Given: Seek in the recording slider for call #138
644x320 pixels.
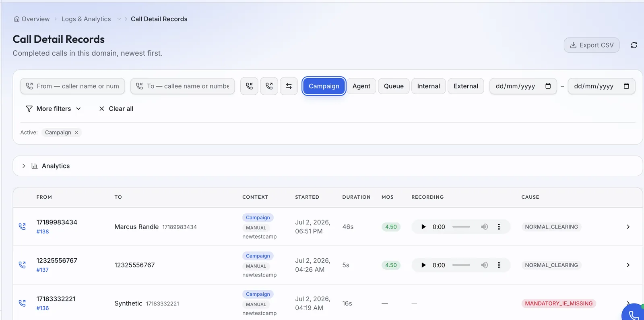Looking at the screenshot, I should (461, 227).
